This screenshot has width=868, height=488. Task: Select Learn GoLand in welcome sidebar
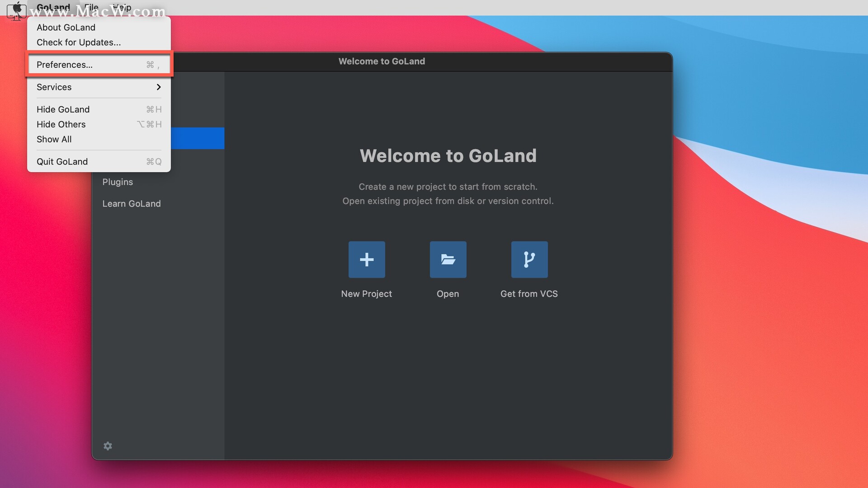[132, 204]
